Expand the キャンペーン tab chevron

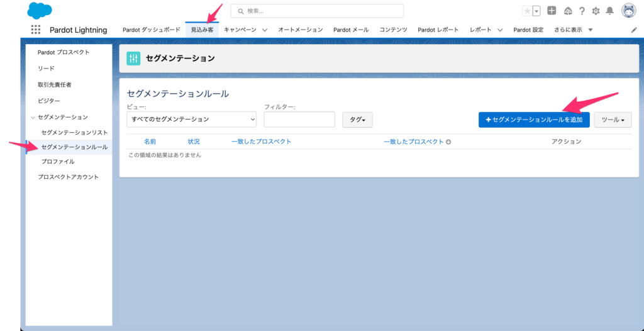(265, 30)
